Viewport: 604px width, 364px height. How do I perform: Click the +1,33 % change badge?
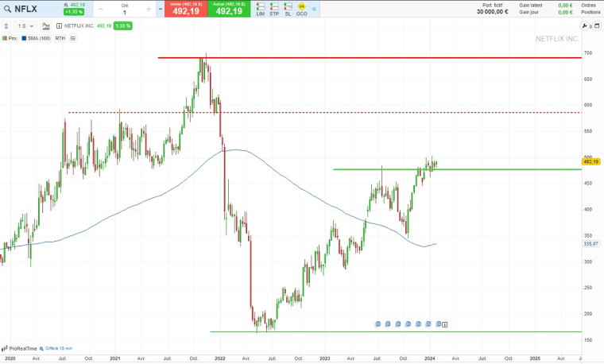(x=74, y=12)
